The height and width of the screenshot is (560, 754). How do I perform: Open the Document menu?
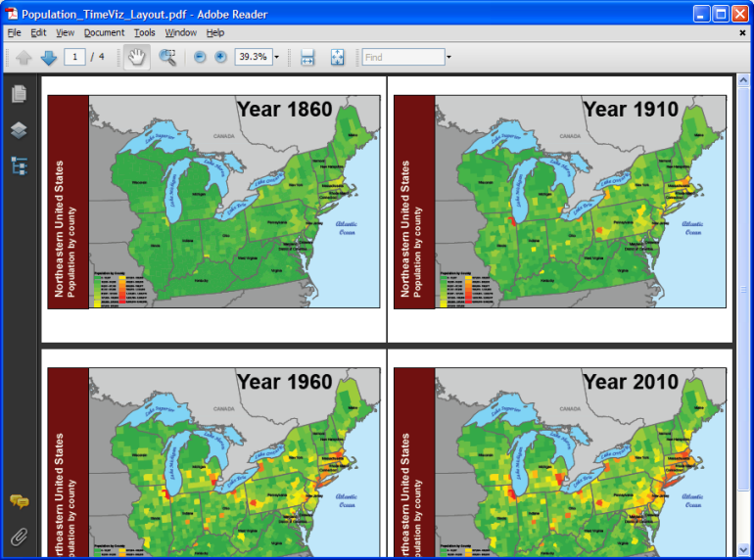(x=104, y=32)
